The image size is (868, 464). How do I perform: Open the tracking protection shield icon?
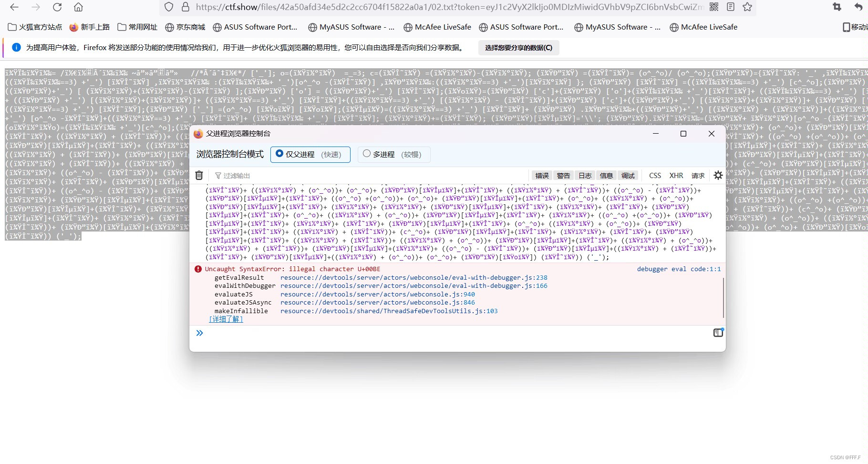168,7
